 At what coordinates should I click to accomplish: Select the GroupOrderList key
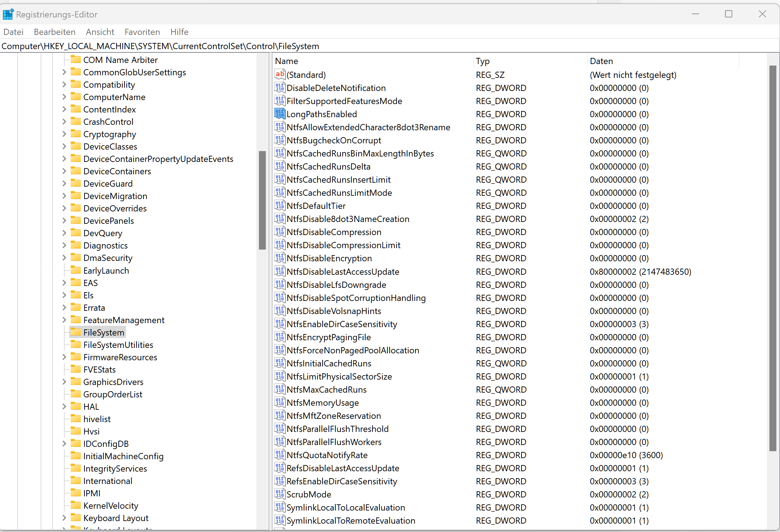(x=113, y=394)
